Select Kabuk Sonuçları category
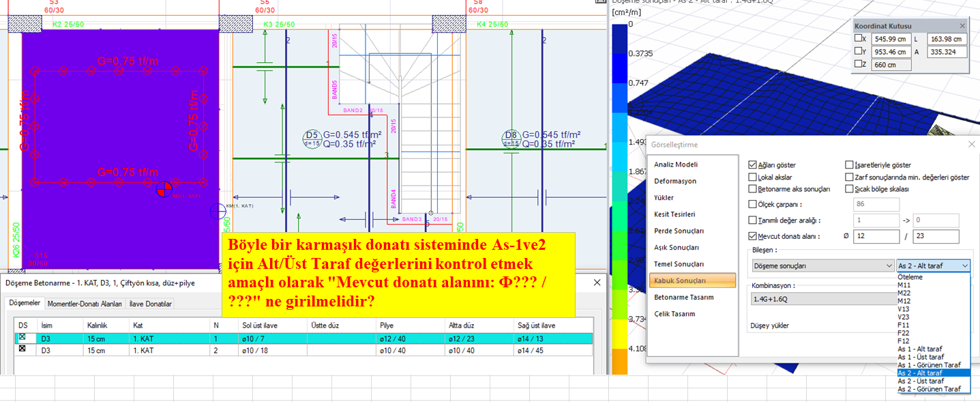980x402 pixels. [693, 281]
